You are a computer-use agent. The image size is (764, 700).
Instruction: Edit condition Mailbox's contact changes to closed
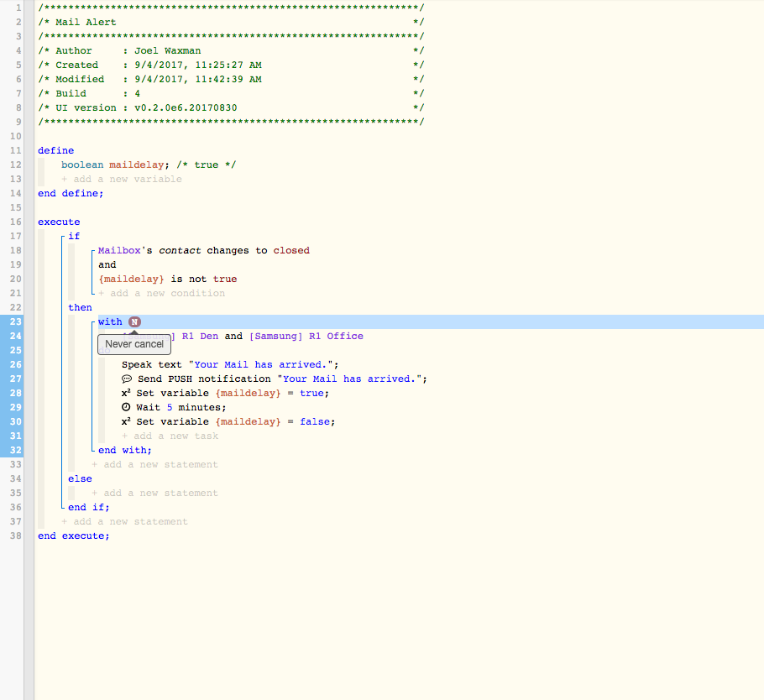click(204, 250)
